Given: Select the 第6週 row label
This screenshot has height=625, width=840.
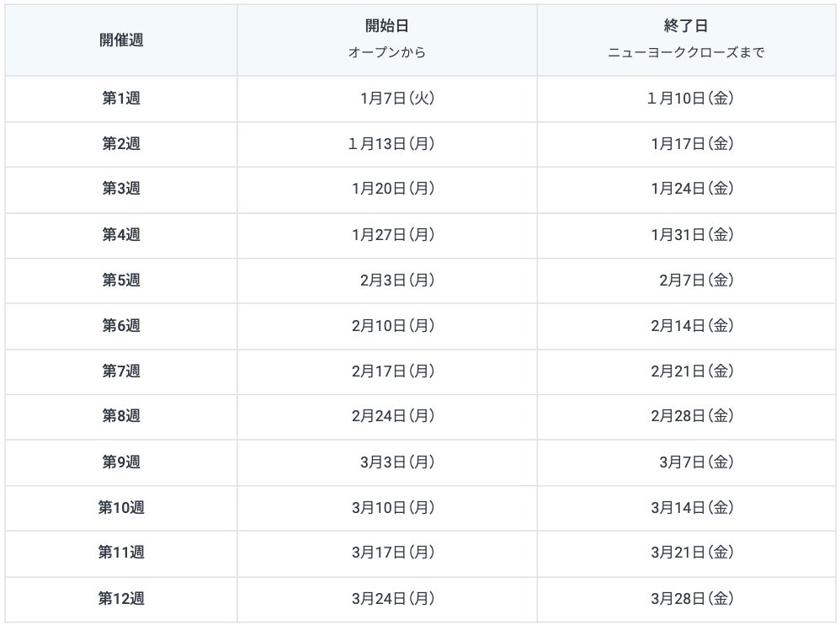Looking at the screenshot, I should tap(121, 326).
